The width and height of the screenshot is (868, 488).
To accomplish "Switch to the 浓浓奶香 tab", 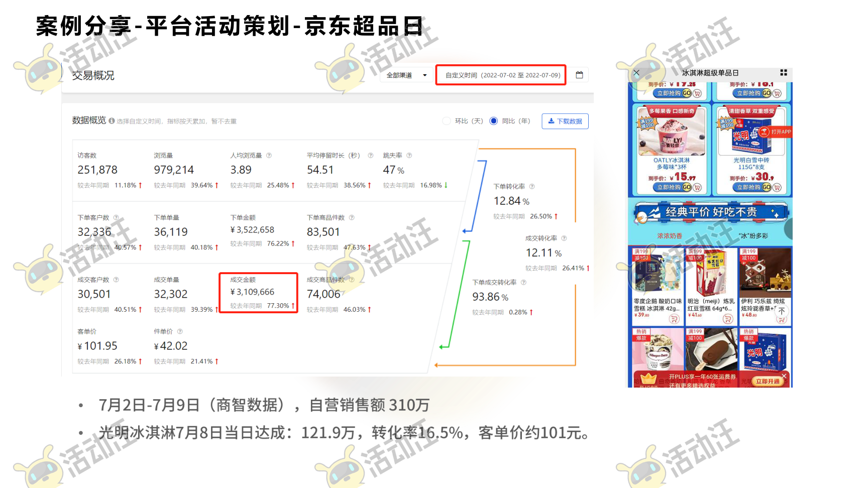I will coord(670,236).
